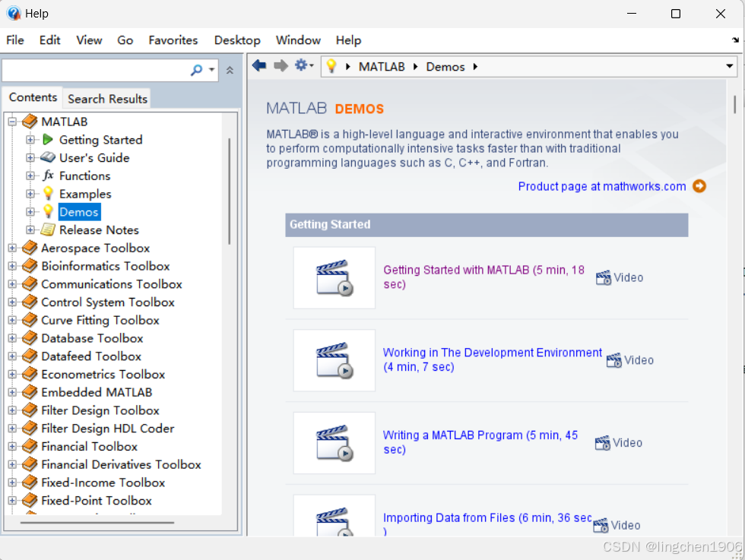Viewport: 745px width, 560px height.
Task: Click the demo page vertical scrollbar
Action: click(734, 105)
